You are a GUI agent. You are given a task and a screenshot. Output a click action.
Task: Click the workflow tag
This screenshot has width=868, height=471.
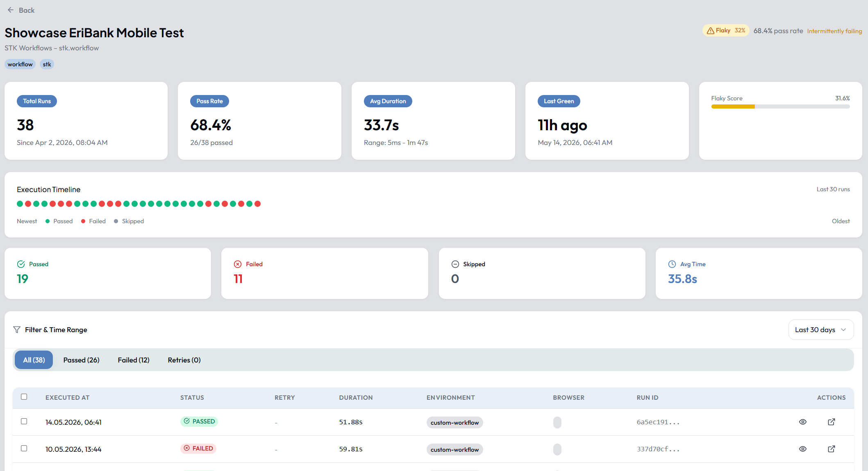coord(20,64)
